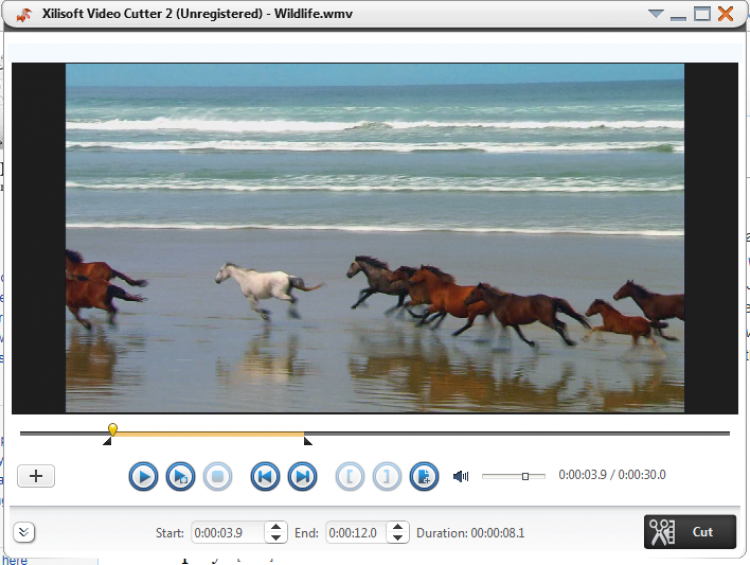Viewport: 750px width, 565px height.
Task: Jump to the next frame
Action: click(x=302, y=477)
